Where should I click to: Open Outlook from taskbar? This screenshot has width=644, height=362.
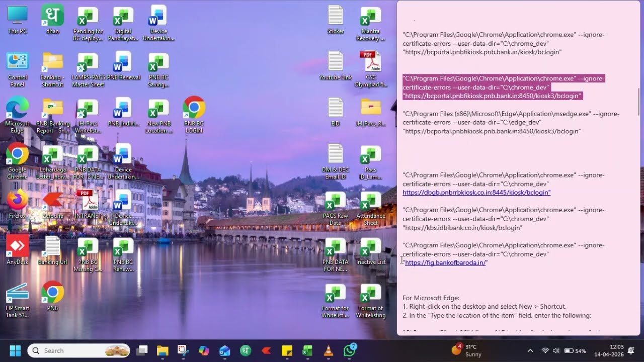(224, 350)
